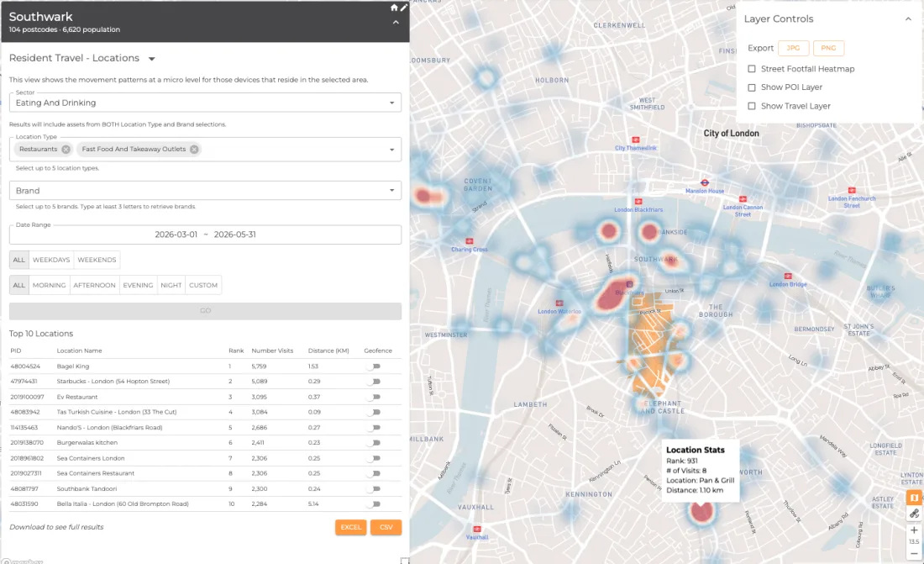Click the Number Visits column header

pyautogui.click(x=272, y=351)
